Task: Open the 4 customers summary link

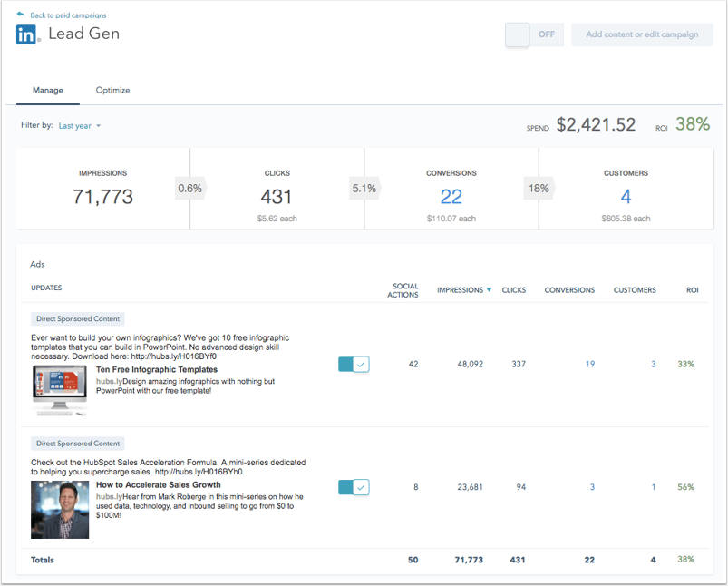Action: (x=626, y=196)
